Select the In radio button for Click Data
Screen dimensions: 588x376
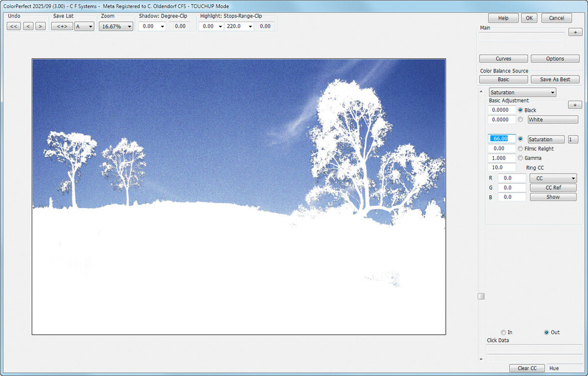pyautogui.click(x=504, y=332)
